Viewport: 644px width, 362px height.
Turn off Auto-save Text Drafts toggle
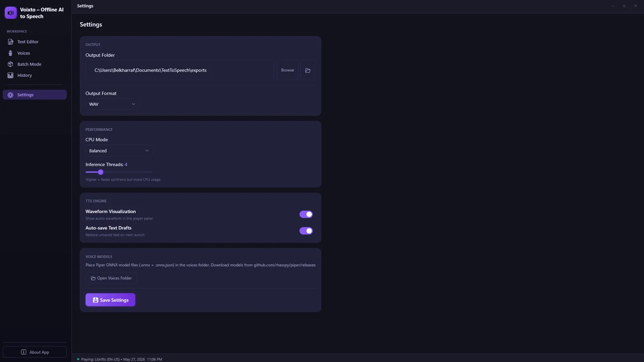click(x=306, y=231)
